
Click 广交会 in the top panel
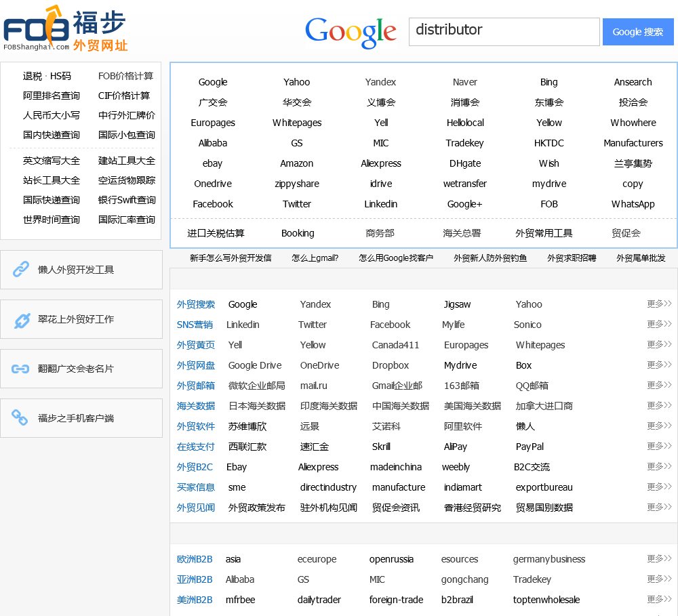(x=213, y=102)
